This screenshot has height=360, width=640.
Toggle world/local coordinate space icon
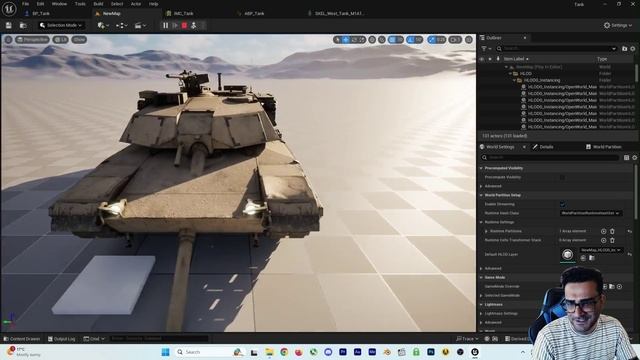(372, 40)
